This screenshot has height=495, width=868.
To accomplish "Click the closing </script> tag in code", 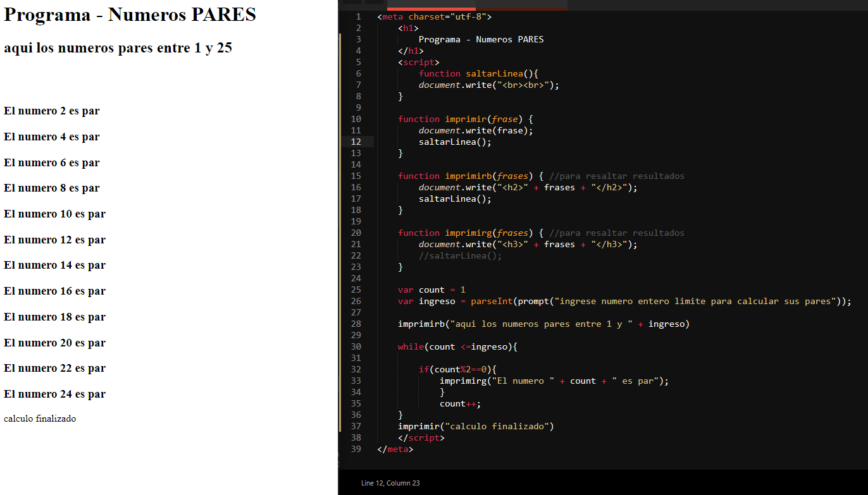I will point(421,437).
